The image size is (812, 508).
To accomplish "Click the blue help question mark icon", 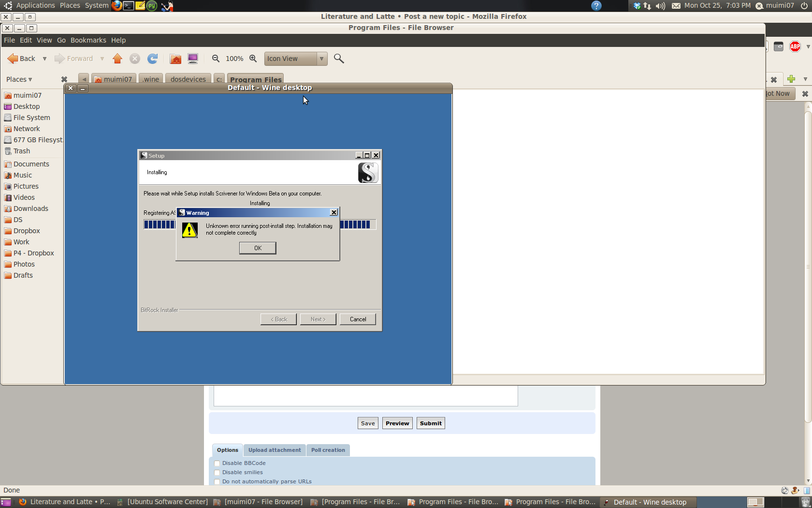I will (x=596, y=6).
